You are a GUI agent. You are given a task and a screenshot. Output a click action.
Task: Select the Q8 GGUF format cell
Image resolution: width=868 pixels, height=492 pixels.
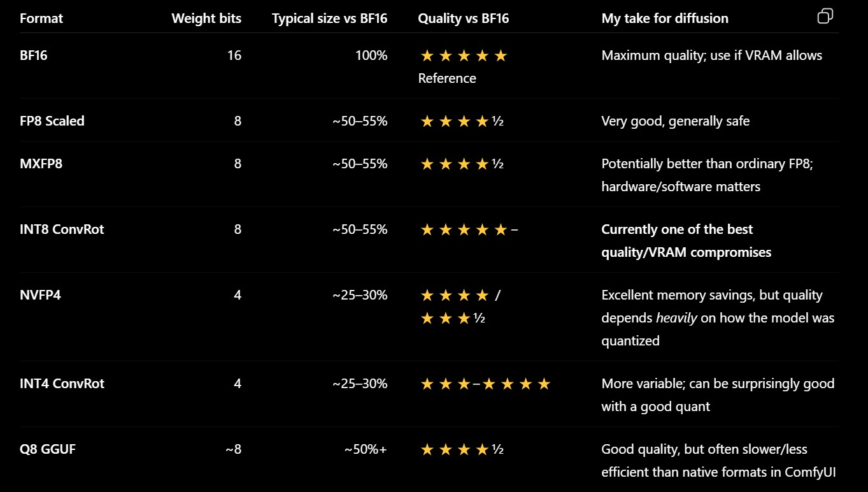(x=48, y=449)
